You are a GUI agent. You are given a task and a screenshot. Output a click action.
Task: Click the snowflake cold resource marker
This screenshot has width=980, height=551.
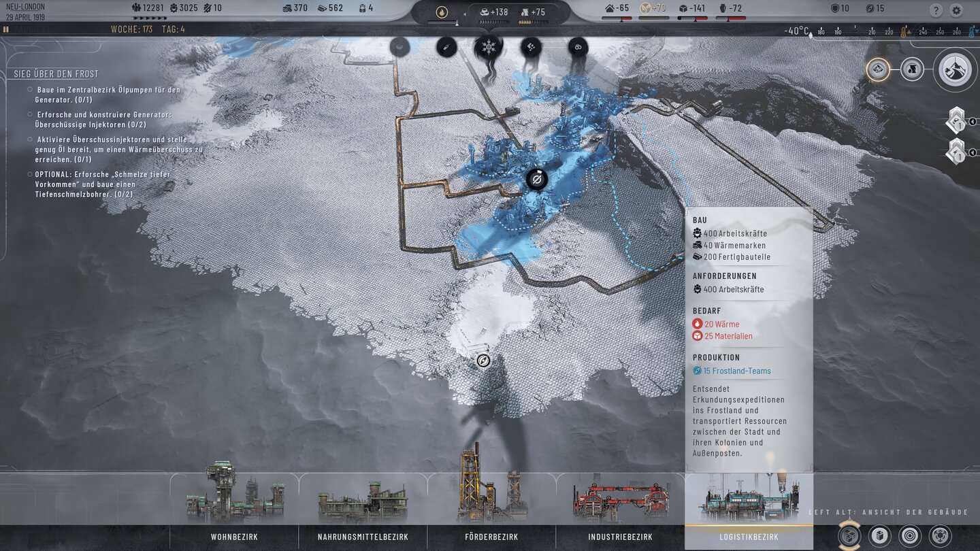point(488,47)
